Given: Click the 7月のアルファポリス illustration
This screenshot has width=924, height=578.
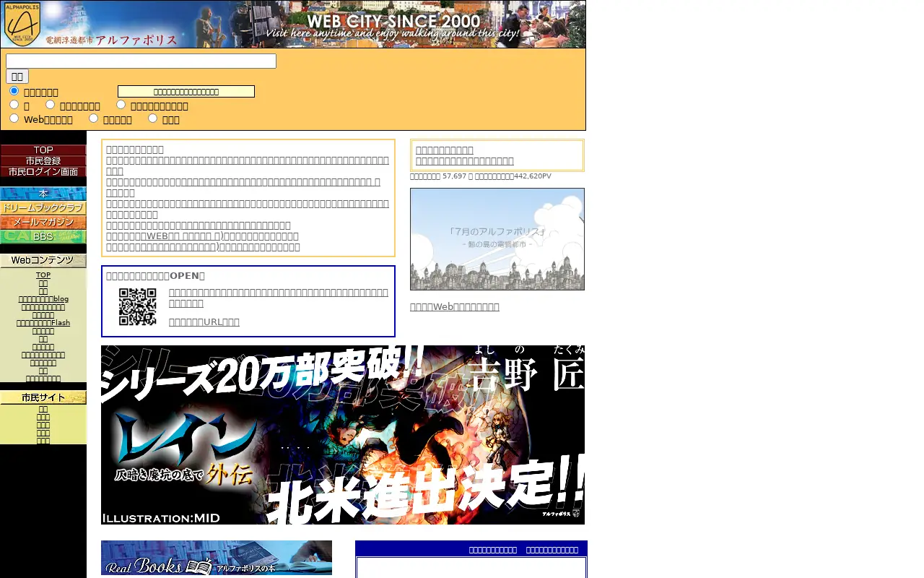Looking at the screenshot, I should 497,239.
